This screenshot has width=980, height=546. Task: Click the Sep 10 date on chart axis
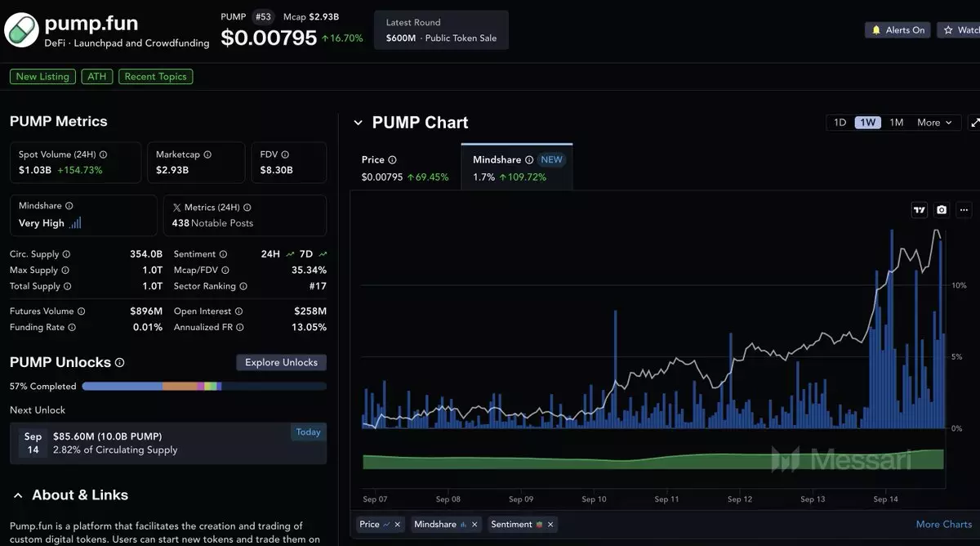tap(594, 499)
